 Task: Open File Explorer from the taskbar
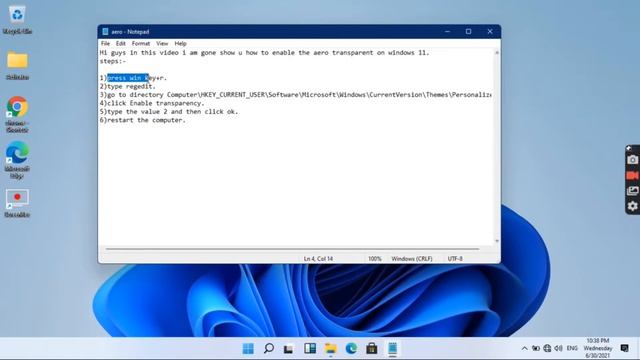pyautogui.click(x=330, y=348)
